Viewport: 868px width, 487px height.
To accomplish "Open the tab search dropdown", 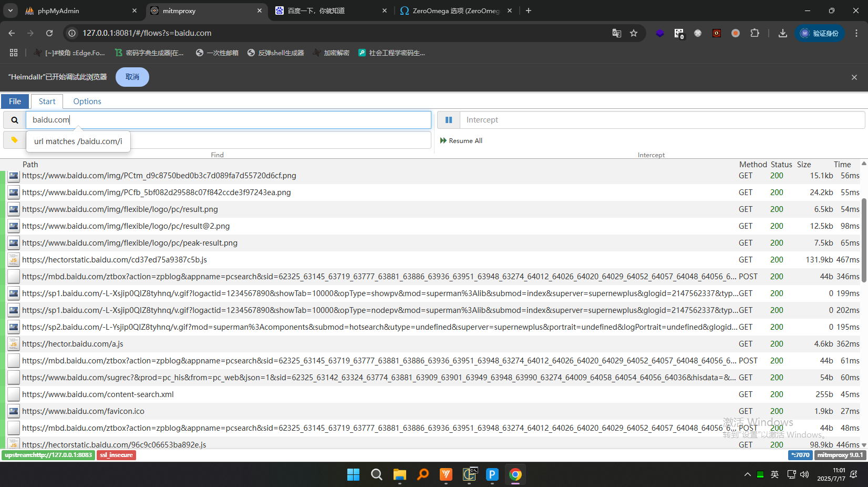I will tap(11, 11).
